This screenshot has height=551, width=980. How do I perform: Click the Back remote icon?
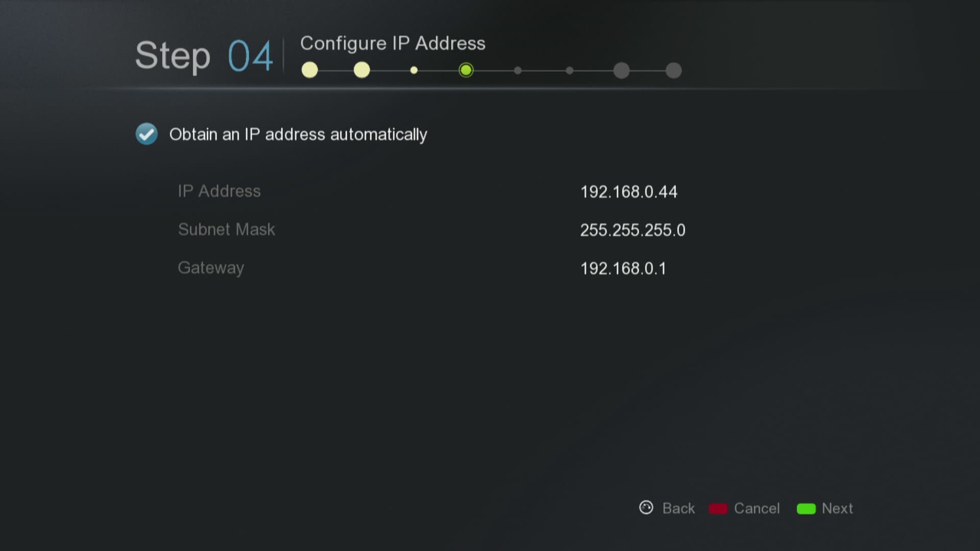tap(646, 508)
